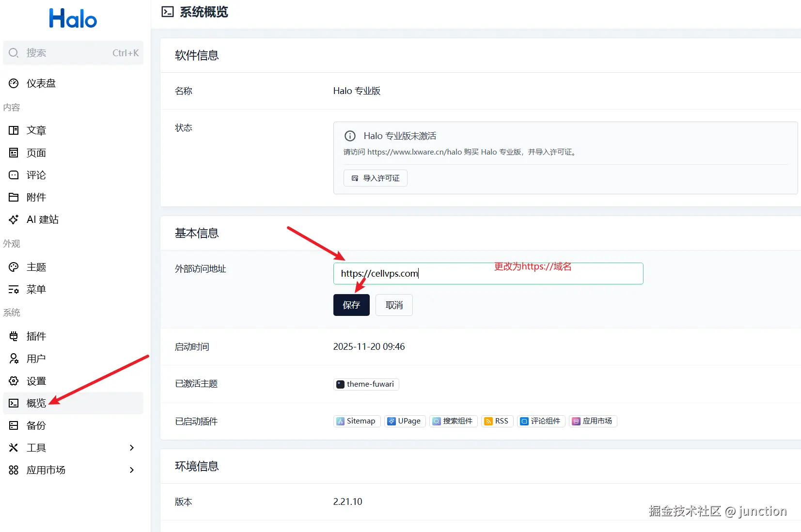The width and height of the screenshot is (801, 532).
Task: Click the 插件 plugin icon
Action: tap(14, 336)
